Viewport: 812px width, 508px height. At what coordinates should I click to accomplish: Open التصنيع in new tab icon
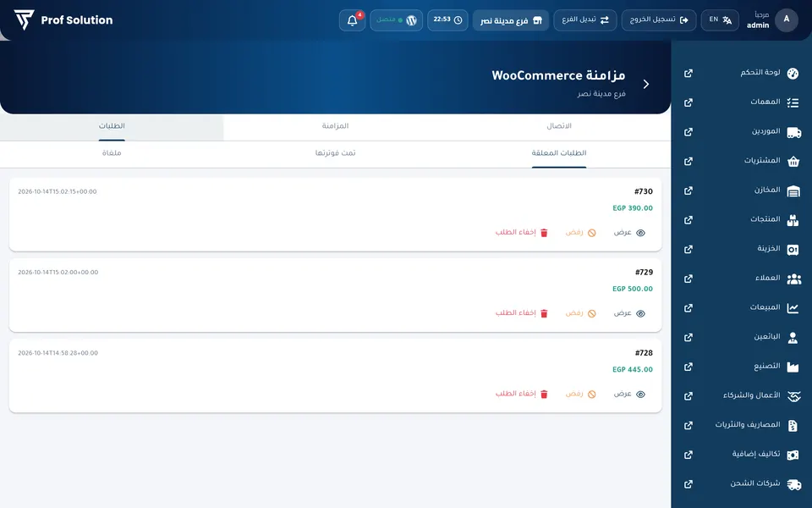point(689,367)
